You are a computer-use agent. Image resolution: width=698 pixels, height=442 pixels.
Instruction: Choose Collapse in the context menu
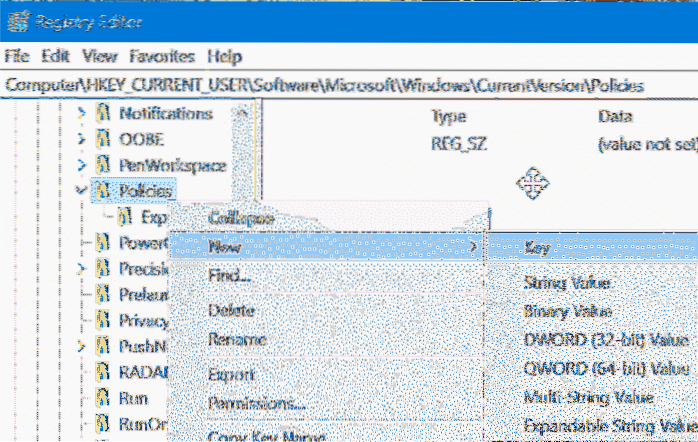point(241,218)
